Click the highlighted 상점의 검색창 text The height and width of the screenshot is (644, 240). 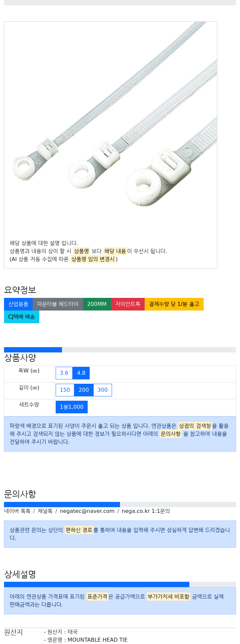[x=195, y=426]
